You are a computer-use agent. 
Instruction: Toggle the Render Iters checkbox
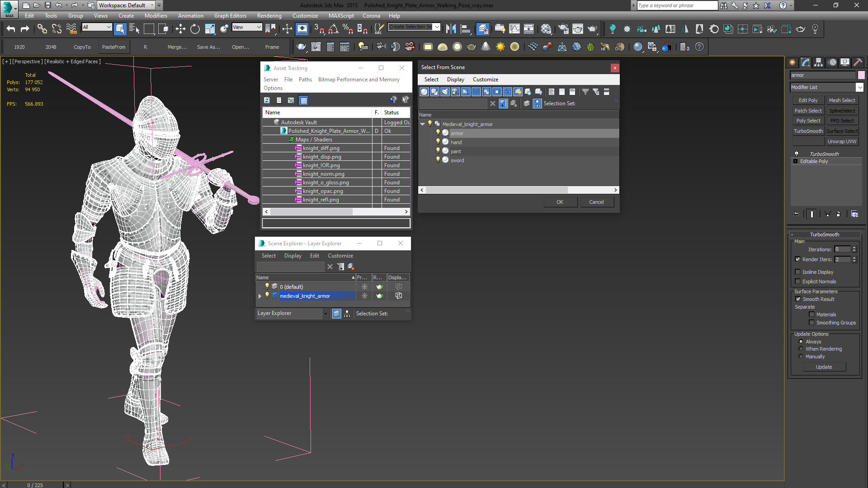pyautogui.click(x=798, y=259)
